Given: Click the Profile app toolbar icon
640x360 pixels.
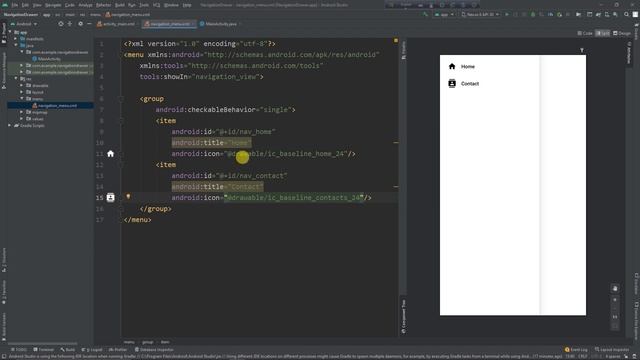Looking at the screenshot, I should coord(550,14).
